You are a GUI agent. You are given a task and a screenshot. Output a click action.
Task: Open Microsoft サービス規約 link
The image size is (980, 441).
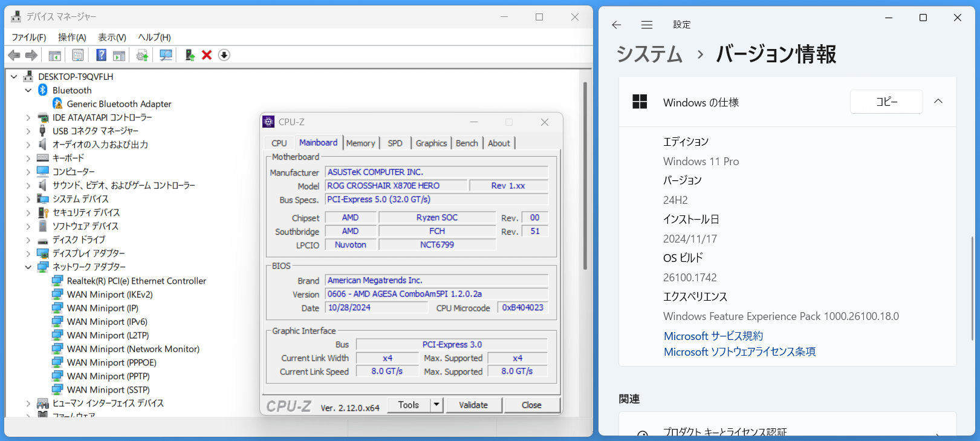tap(713, 336)
